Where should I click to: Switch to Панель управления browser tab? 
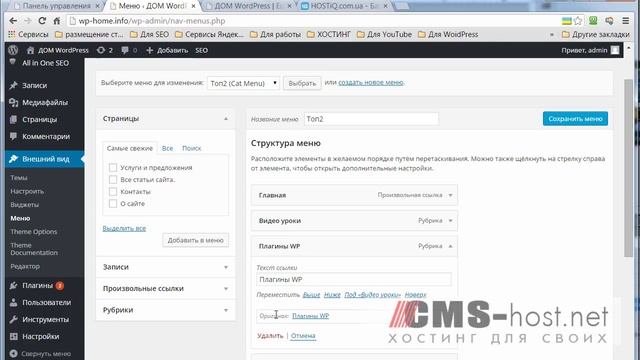(x=56, y=6)
